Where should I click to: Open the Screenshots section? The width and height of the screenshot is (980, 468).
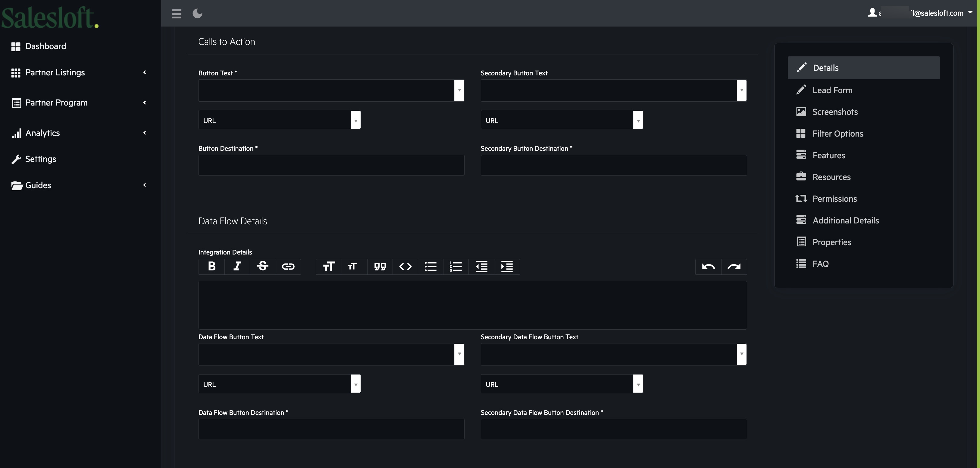pos(835,112)
